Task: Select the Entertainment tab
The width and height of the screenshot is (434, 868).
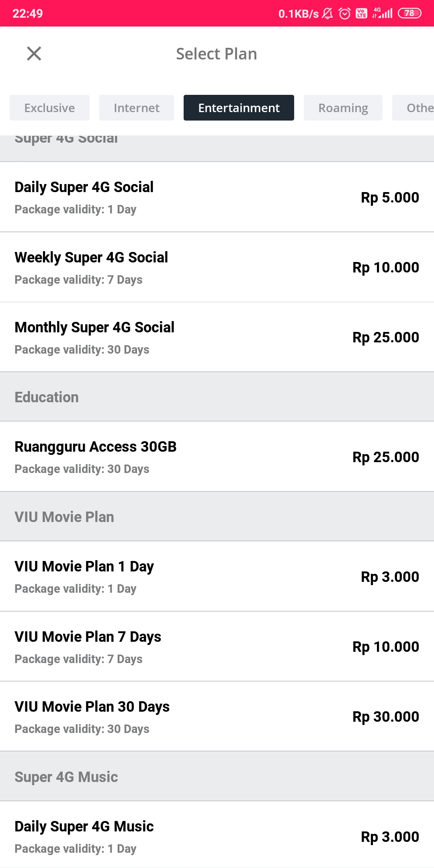Action: pyautogui.click(x=239, y=108)
